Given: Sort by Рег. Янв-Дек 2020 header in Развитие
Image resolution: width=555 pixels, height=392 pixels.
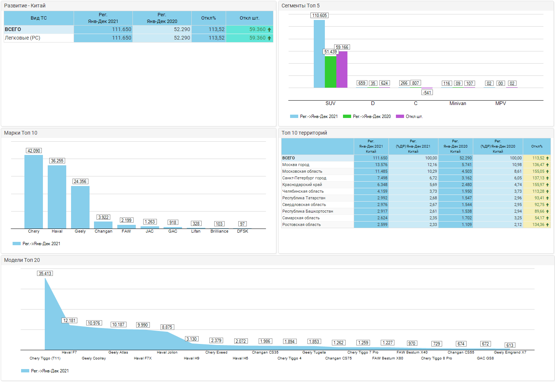Looking at the screenshot, I should (162, 18).
